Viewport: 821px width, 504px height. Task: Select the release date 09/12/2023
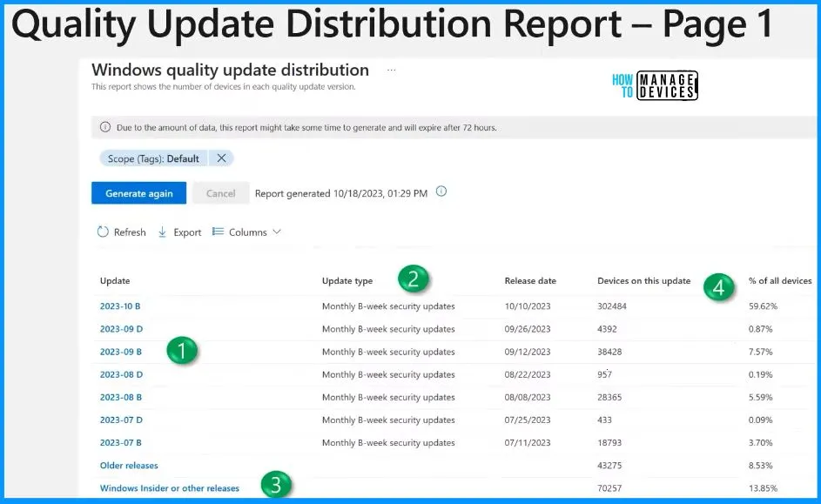(528, 352)
